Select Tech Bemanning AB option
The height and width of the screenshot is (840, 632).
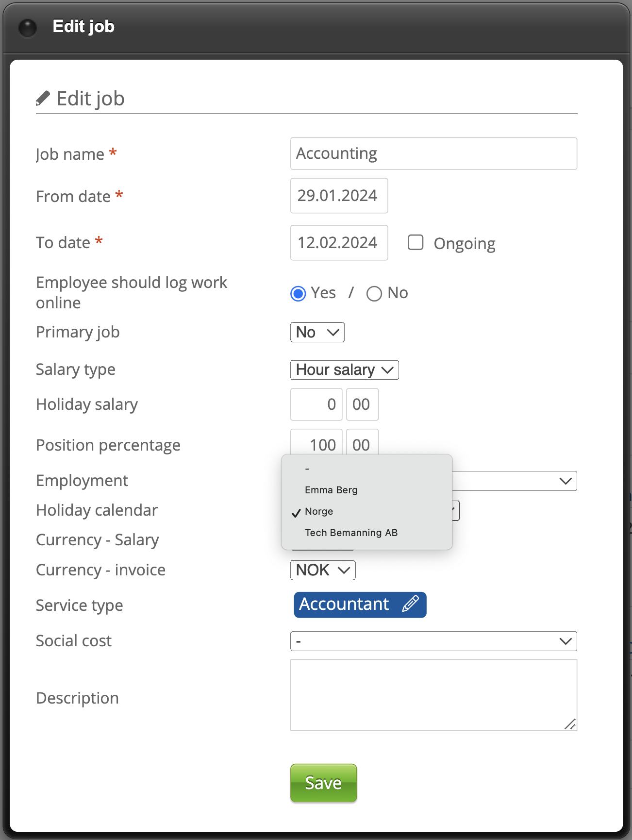click(x=351, y=533)
